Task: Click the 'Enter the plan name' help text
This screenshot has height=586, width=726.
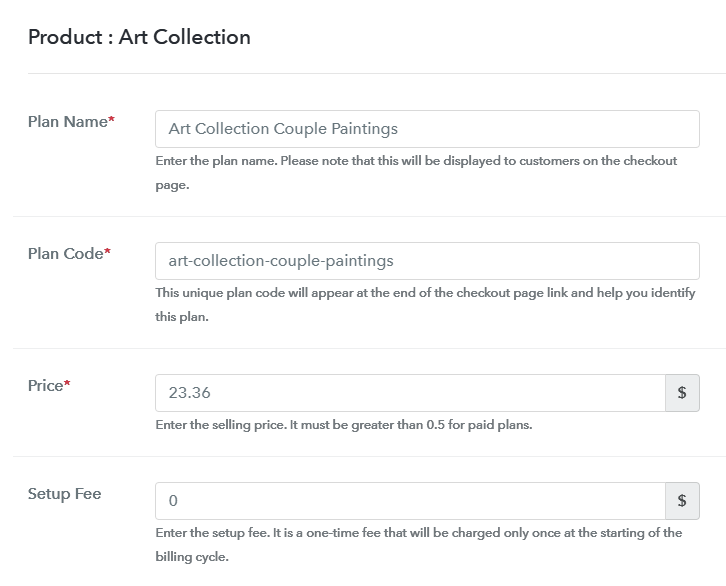Action: pos(416,173)
